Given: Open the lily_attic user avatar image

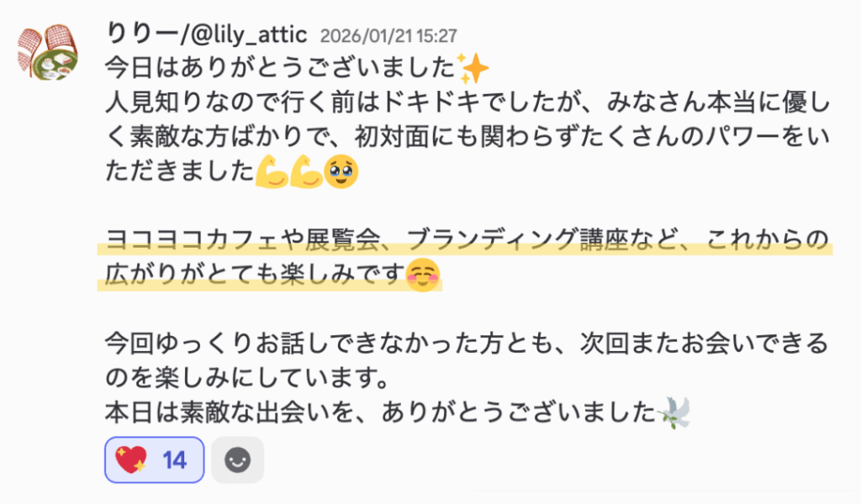Looking at the screenshot, I should coord(47,51).
